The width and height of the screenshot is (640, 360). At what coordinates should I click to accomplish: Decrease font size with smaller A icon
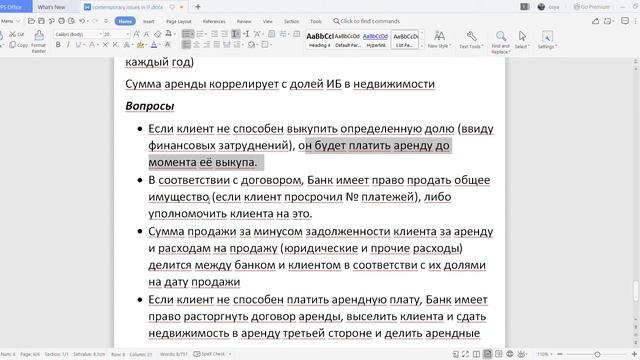coord(146,34)
